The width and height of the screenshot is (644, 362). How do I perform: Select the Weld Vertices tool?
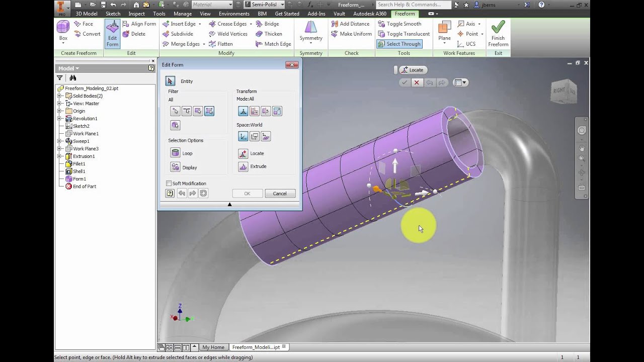228,34
